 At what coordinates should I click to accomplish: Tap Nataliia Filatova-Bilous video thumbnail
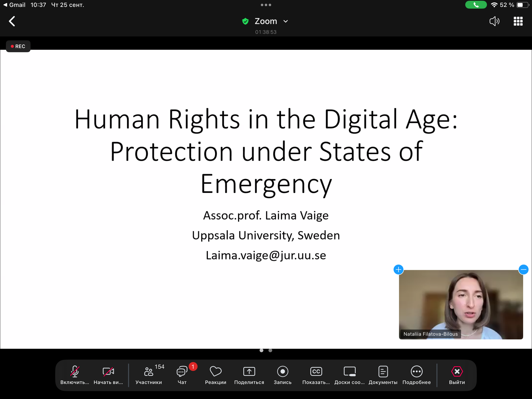click(461, 304)
